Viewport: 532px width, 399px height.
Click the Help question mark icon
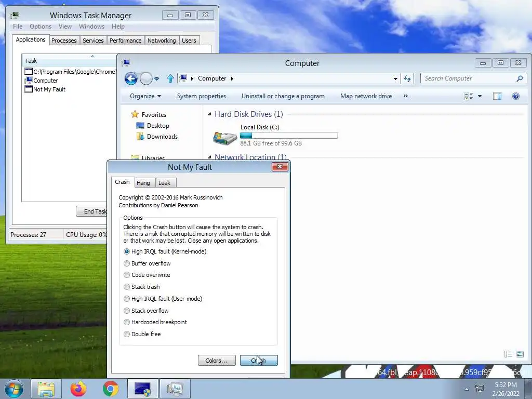pos(516,96)
